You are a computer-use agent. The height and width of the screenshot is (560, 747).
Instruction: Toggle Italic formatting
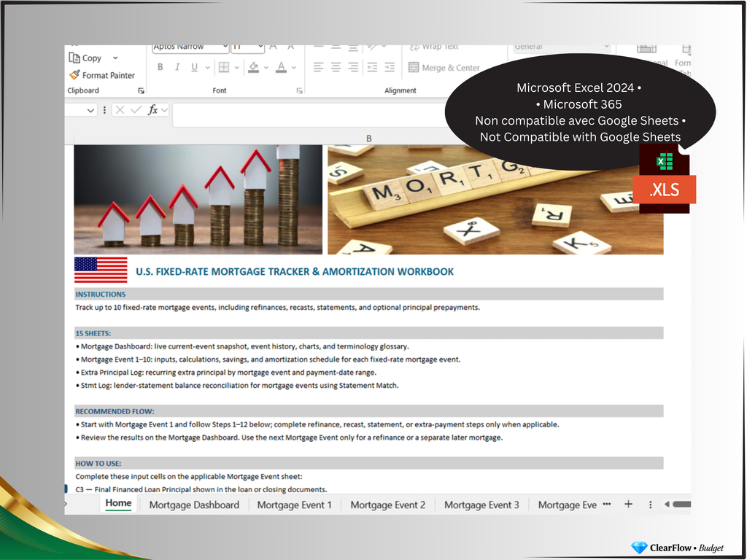[x=177, y=67]
